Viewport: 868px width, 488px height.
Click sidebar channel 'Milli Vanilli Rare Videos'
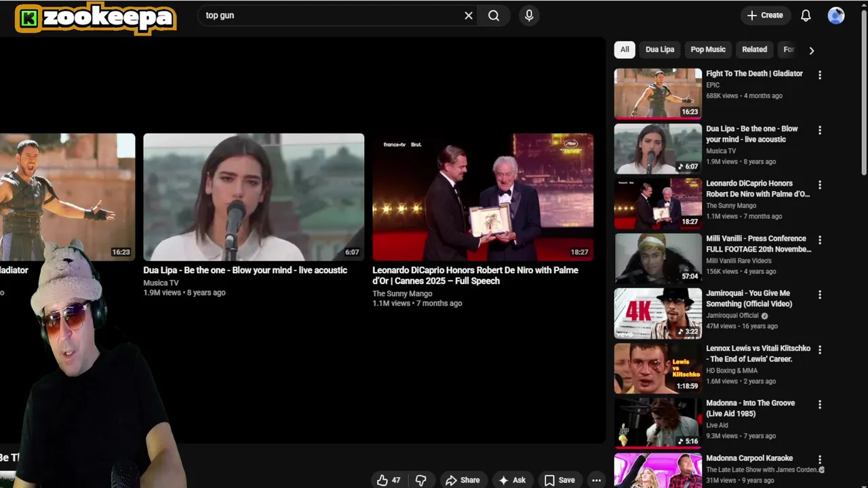[x=738, y=260]
